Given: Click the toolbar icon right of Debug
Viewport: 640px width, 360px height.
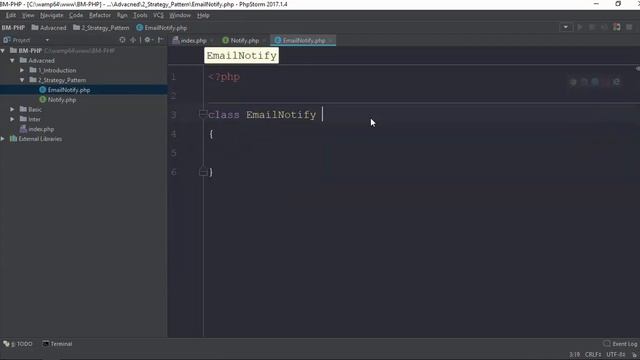Looking at the screenshot, I should click(604, 27).
